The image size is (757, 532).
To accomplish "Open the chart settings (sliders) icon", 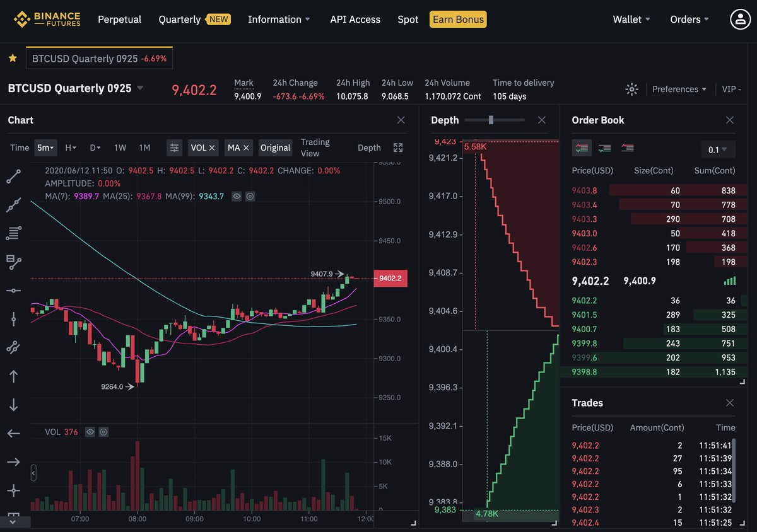I will [174, 147].
